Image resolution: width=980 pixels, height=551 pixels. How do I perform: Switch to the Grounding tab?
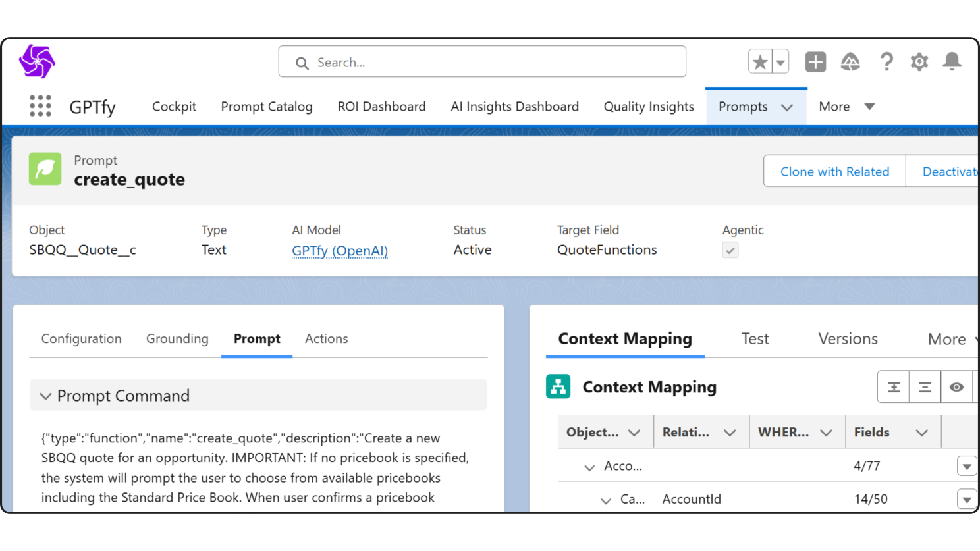[x=177, y=338]
